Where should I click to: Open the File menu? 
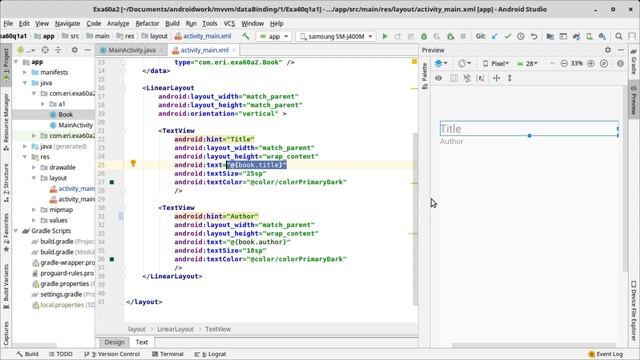click(8, 23)
